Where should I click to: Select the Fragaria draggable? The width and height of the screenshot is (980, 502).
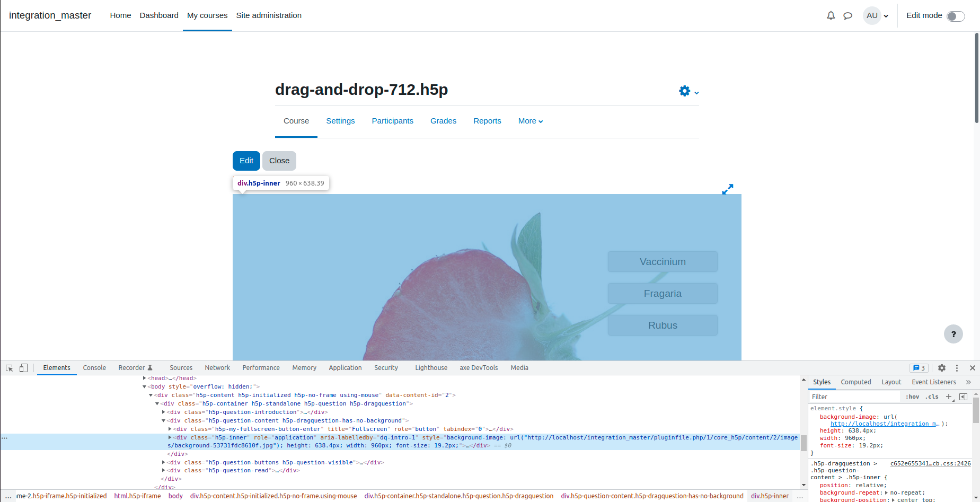coord(663,293)
